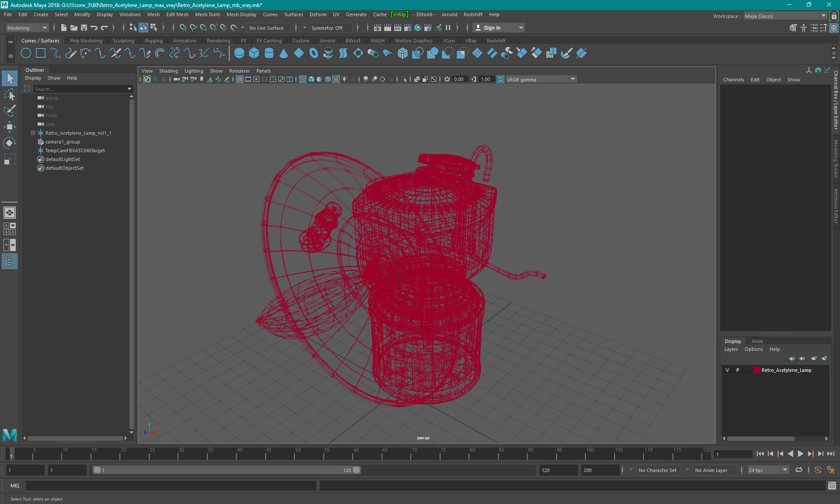Viewport: 840px width, 504px height.
Task: Click the shelf settings gear icon
Action: click(x=10, y=56)
